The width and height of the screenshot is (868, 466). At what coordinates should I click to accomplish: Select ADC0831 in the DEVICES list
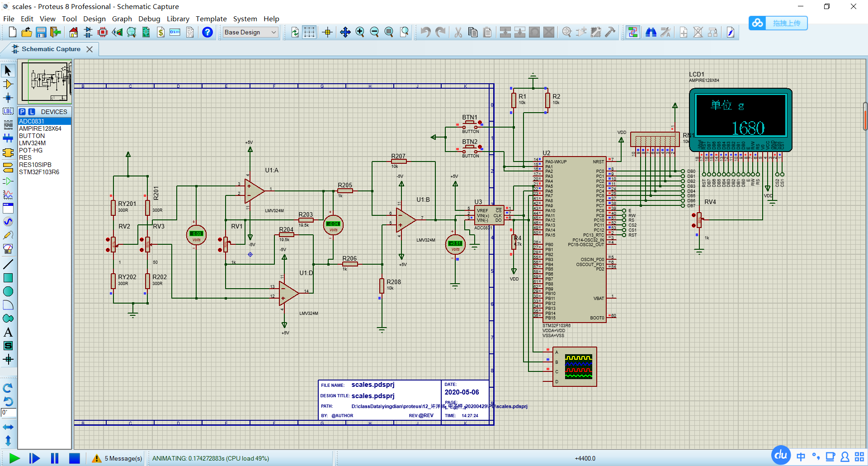pos(32,121)
